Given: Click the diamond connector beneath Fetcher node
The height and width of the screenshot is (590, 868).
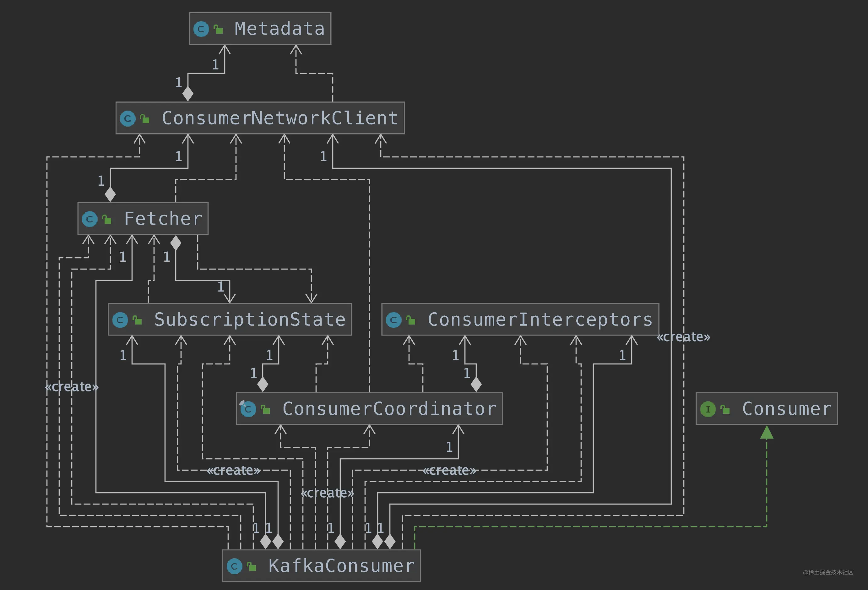Looking at the screenshot, I should (x=176, y=243).
